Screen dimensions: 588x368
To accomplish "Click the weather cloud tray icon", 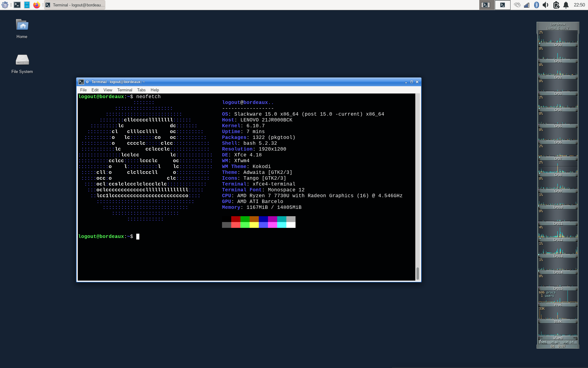I will click(517, 5).
